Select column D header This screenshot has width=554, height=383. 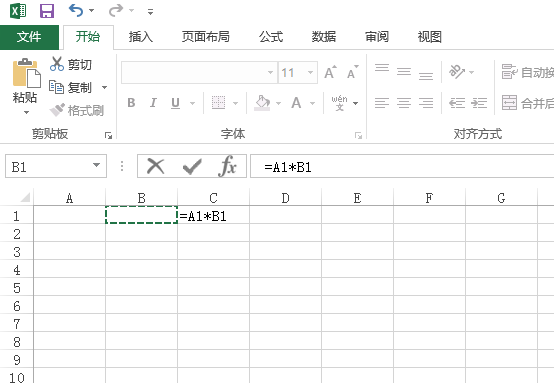tap(285, 198)
